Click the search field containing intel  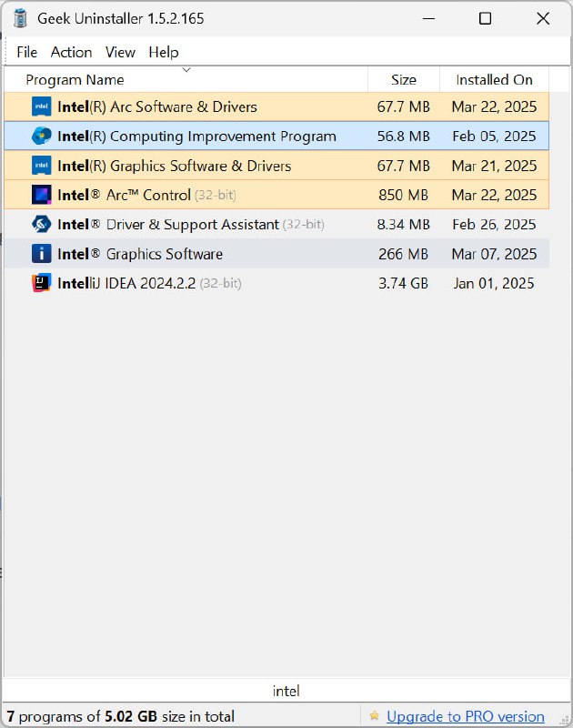pyautogui.click(x=286, y=691)
